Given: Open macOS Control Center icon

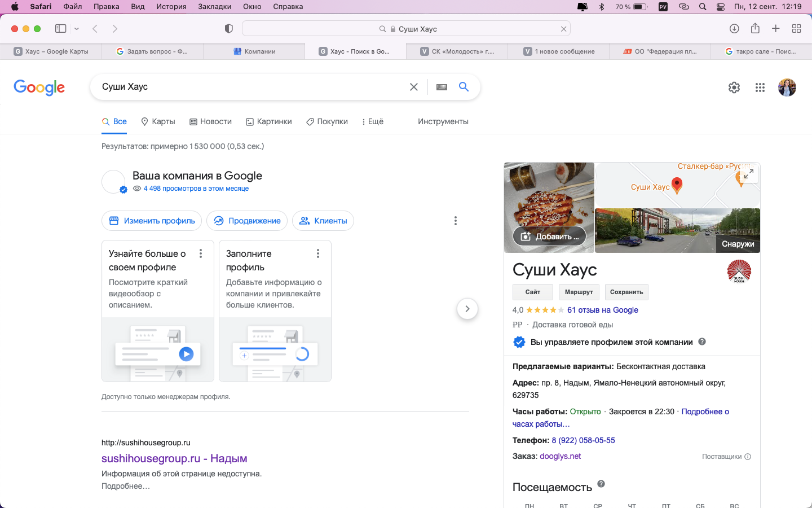Looking at the screenshot, I should pyautogui.click(x=721, y=7).
